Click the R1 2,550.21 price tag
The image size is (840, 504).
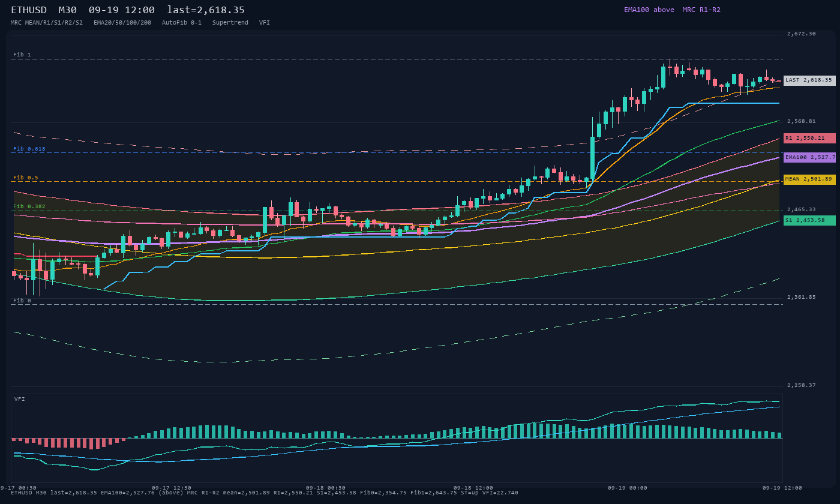coord(809,138)
